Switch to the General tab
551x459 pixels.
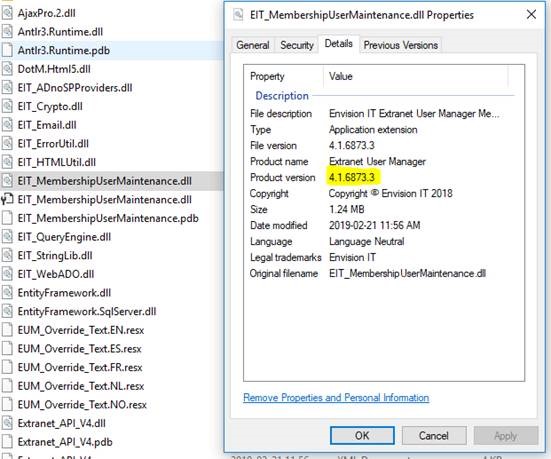pos(253,45)
